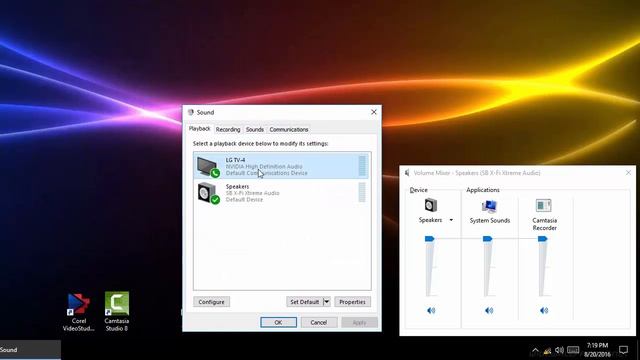Click the clock showing 7:19 PM

[597, 346]
